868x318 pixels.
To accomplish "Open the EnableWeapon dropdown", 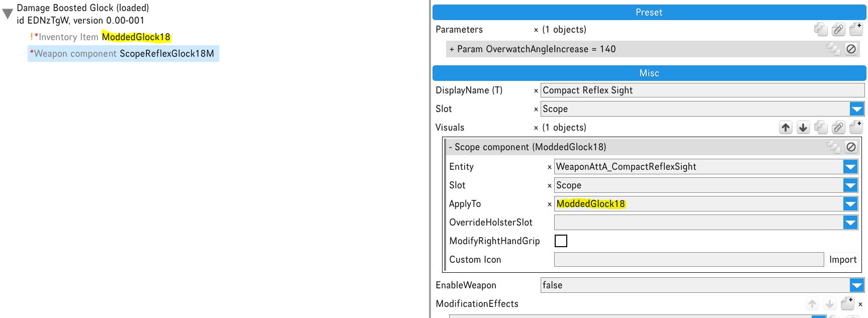I will [857, 285].
